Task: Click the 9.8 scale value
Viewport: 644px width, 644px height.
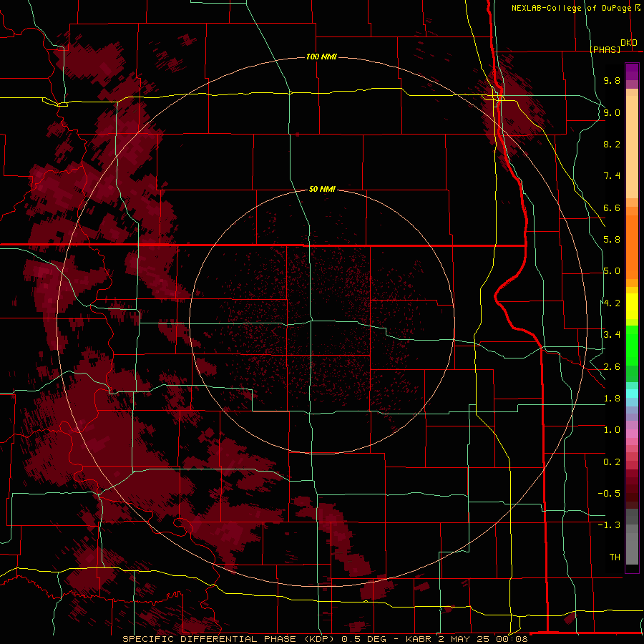Action: pos(612,80)
